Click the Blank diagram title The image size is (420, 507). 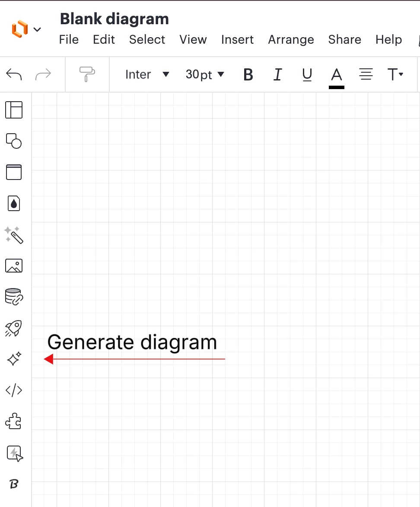pos(115,19)
